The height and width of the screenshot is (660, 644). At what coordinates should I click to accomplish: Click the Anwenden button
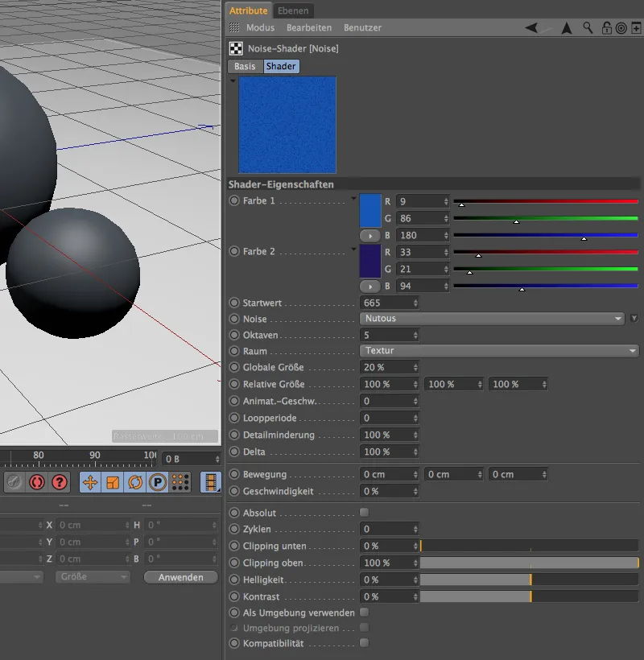tap(181, 577)
